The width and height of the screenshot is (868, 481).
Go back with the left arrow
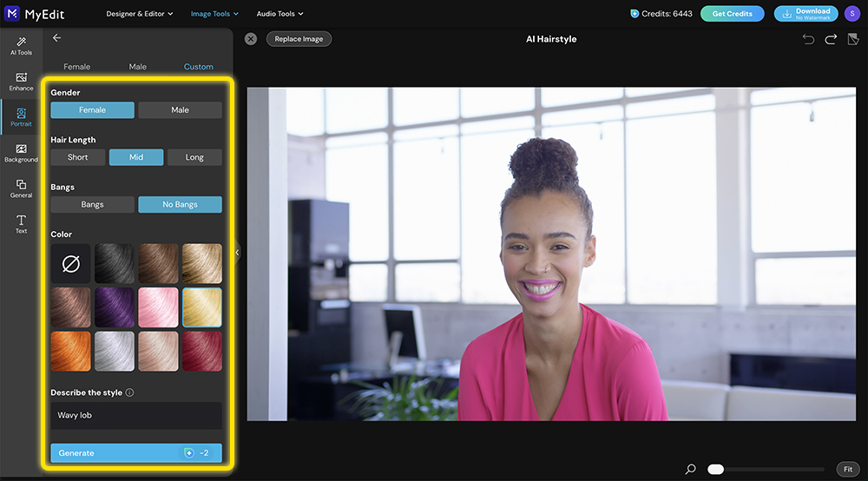pyautogui.click(x=56, y=37)
